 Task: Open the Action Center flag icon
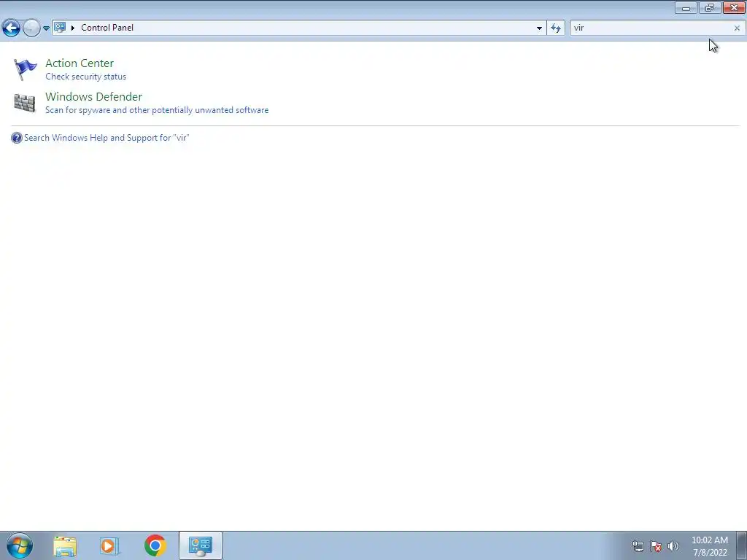coord(25,69)
